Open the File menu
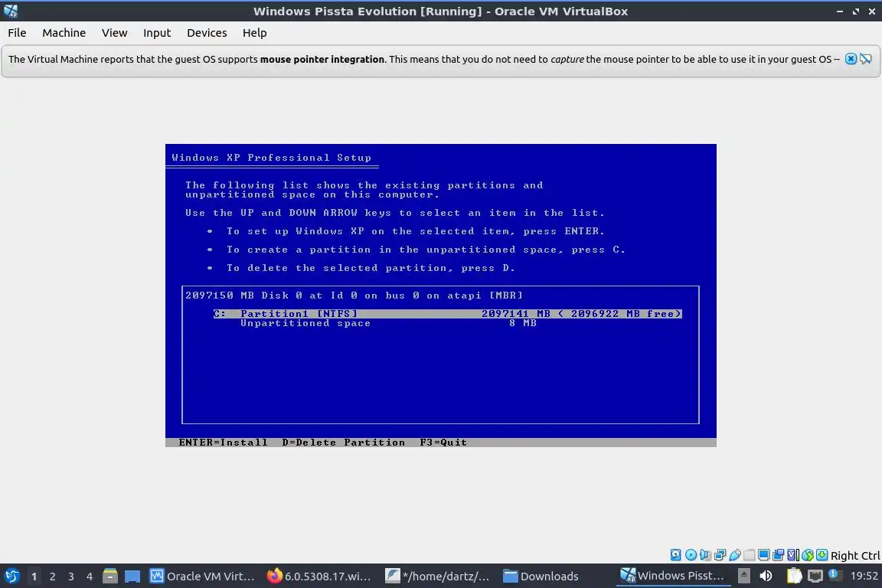882x588 pixels. click(17, 33)
